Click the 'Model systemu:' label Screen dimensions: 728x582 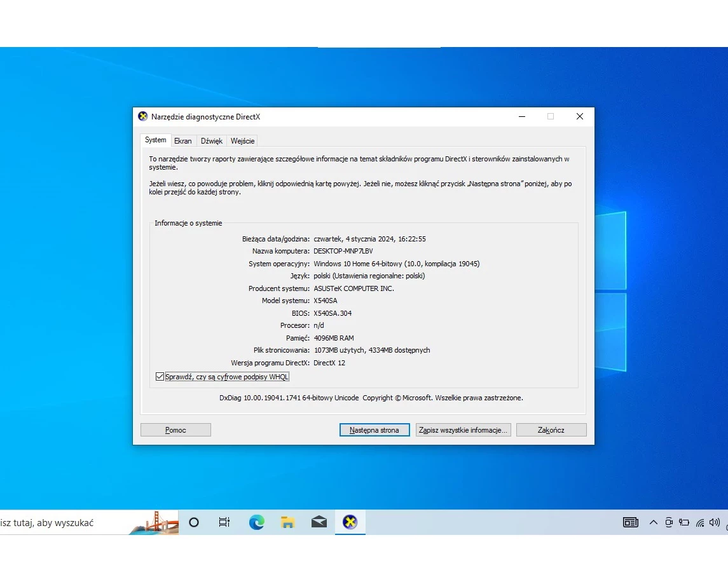tap(285, 301)
